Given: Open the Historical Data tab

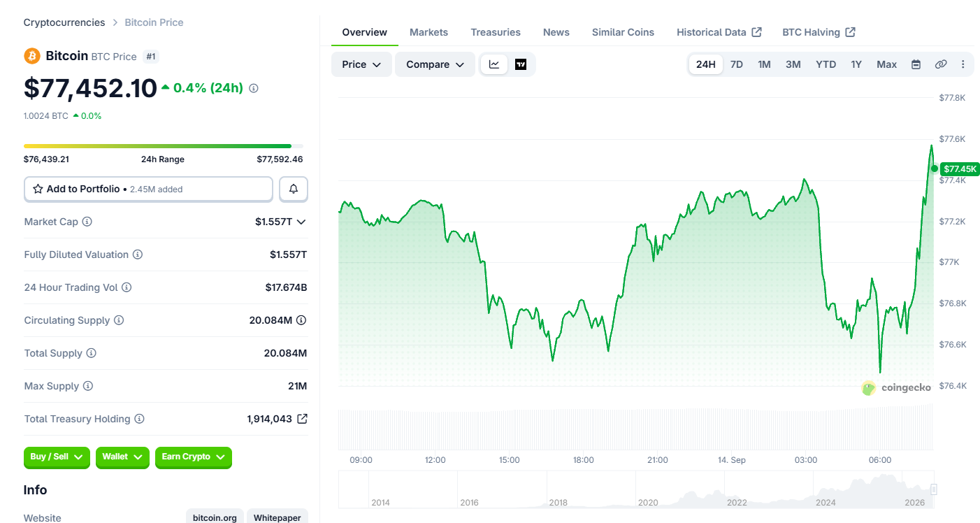Looking at the screenshot, I should [719, 32].
